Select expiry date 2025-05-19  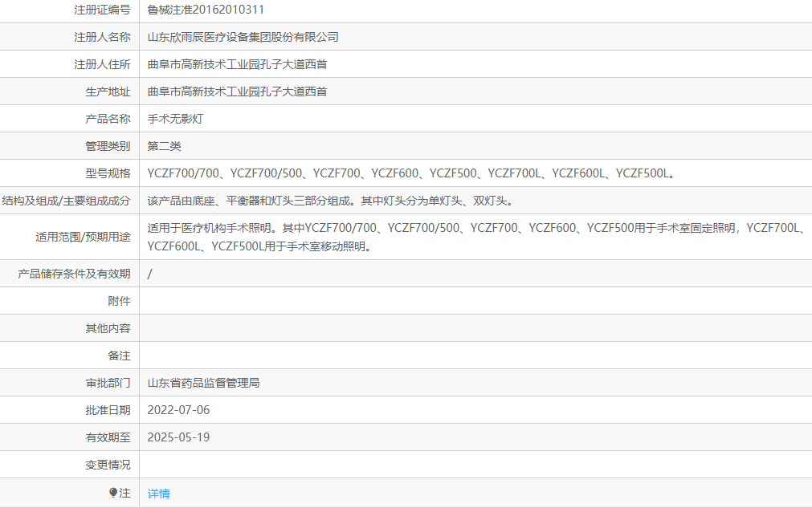pos(178,437)
